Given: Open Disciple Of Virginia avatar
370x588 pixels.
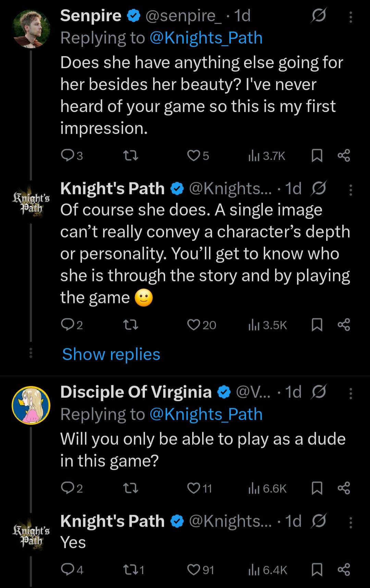Looking at the screenshot, I should click(31, 405).
